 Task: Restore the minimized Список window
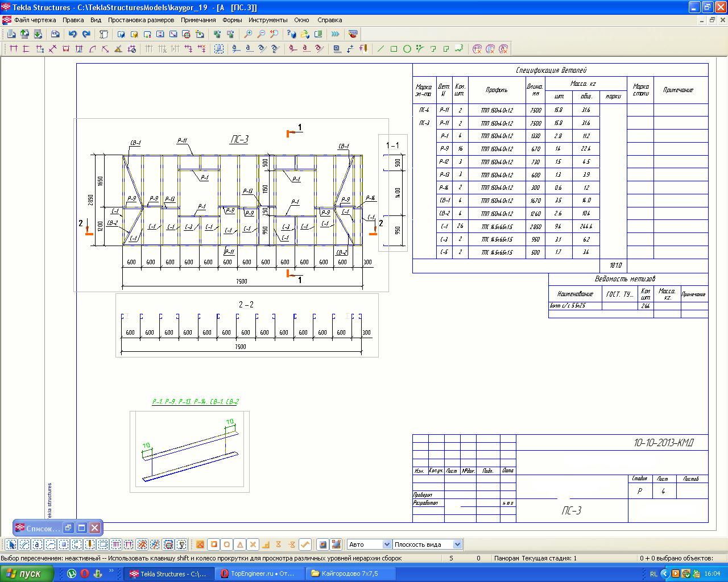coord(68,528)
